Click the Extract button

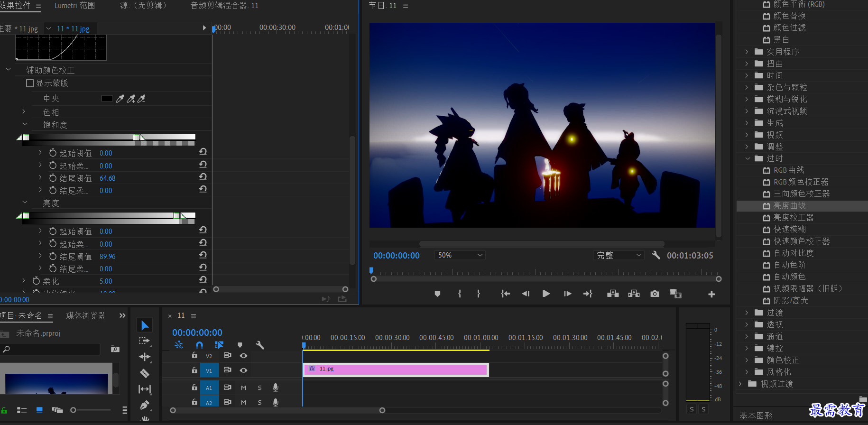click(x=634, y=294)
